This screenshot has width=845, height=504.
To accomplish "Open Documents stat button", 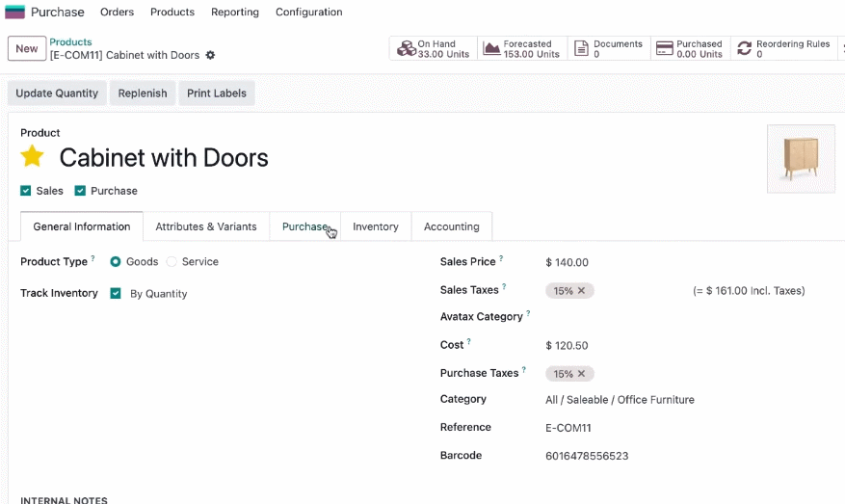I will point(609,48).
